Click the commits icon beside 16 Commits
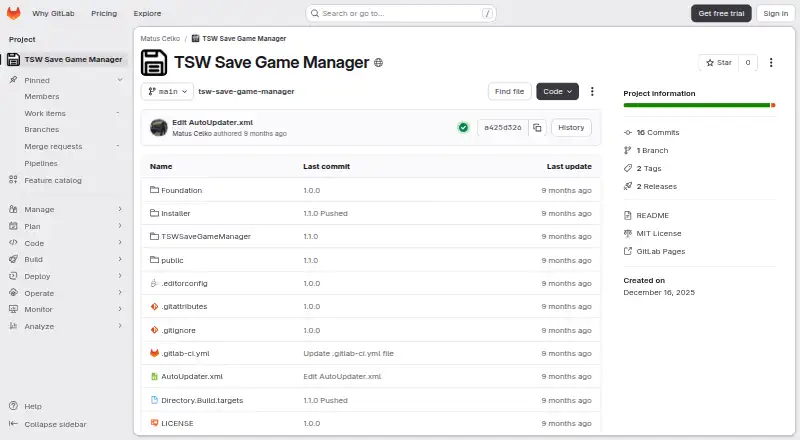The image size is (800, 440). click(628, 132)
